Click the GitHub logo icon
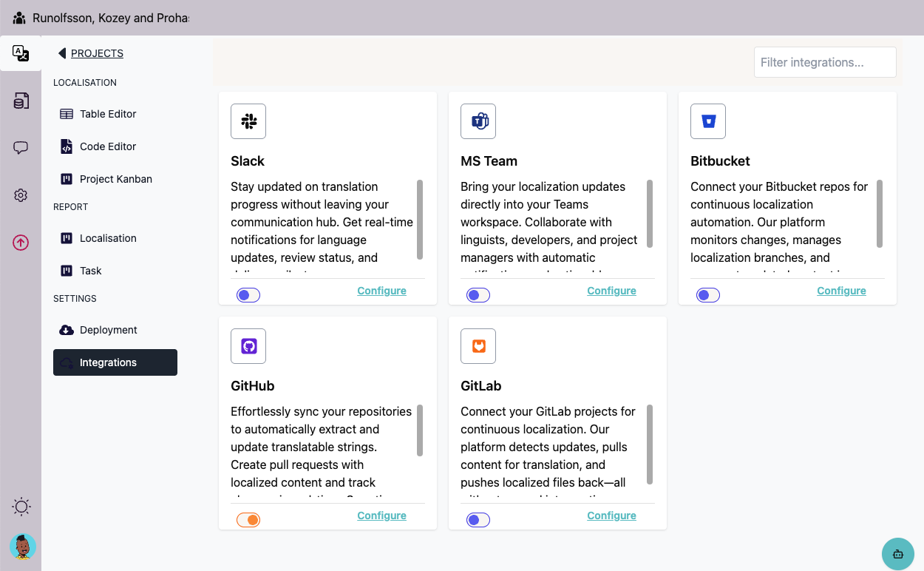 point(248,346)
